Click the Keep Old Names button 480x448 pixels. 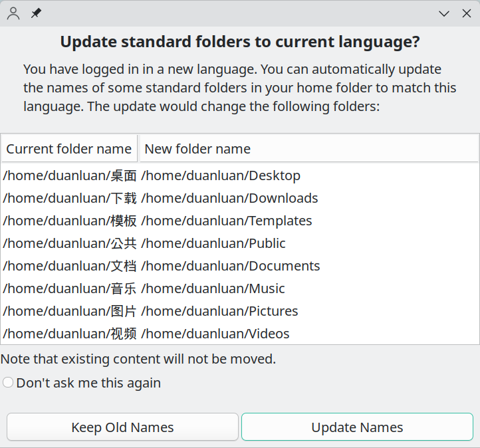[x=122, y=427]
